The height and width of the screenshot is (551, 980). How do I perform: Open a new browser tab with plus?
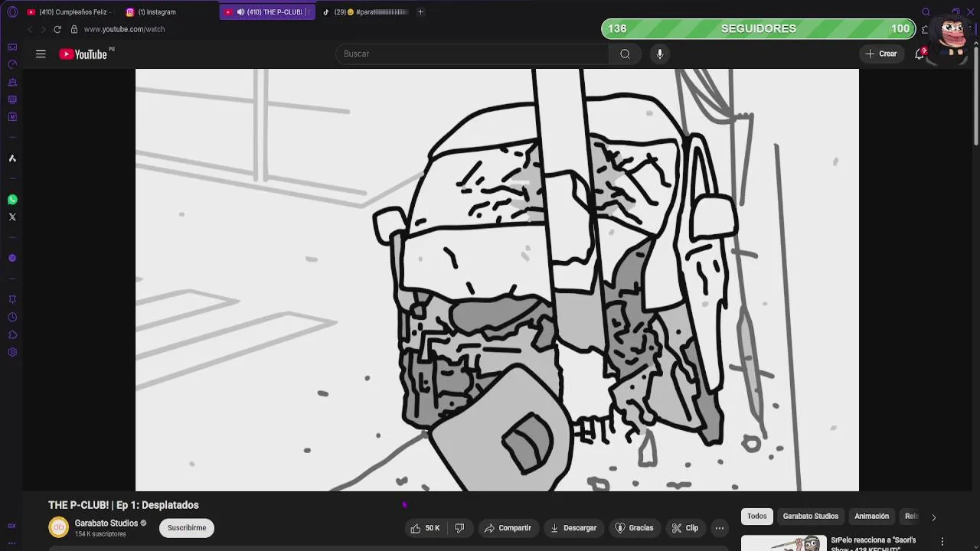coord(420,12)
